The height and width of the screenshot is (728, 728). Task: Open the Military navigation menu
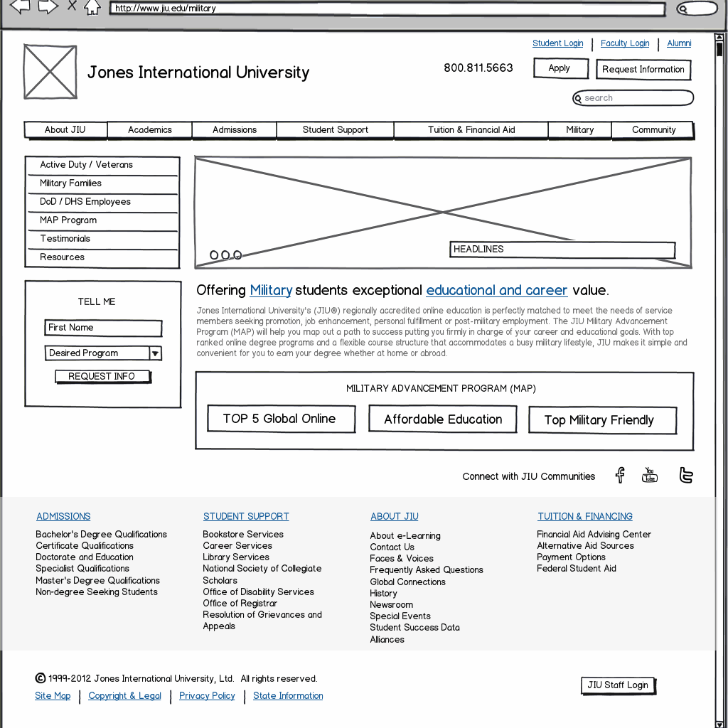click(x=579, y=130)
